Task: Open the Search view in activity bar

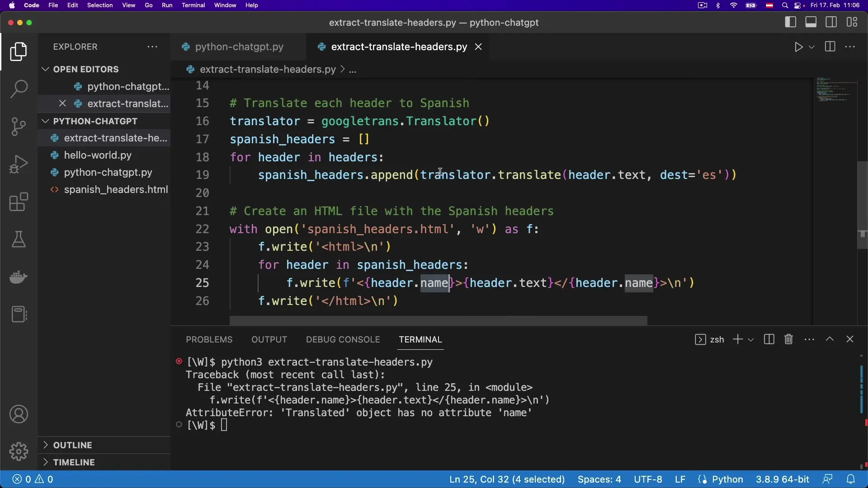Action: coord(19,89)
